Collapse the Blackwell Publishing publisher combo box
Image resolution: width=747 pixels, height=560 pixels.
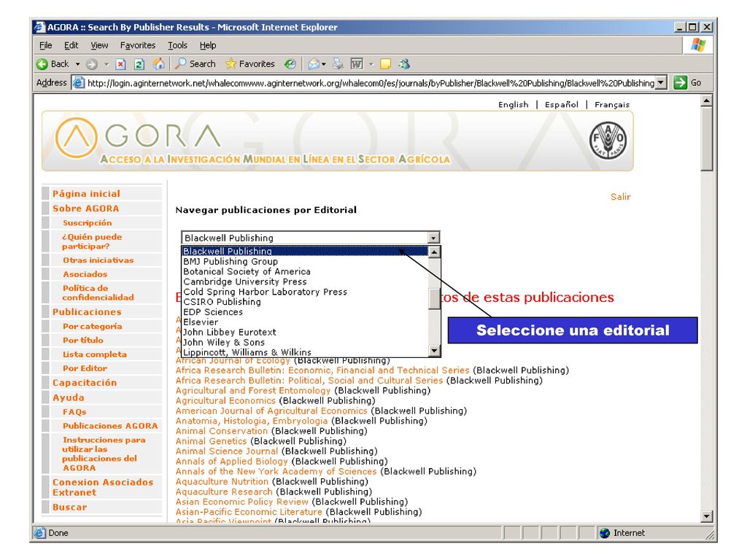pos(433,238)
